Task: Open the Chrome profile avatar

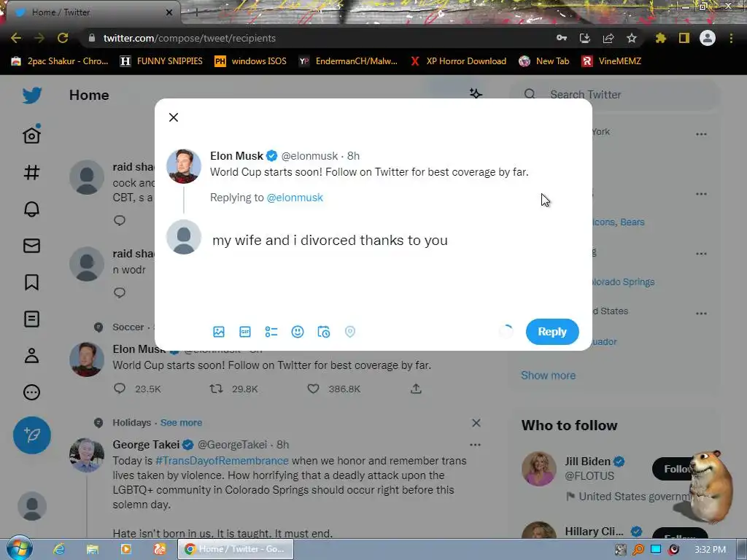Action: tap(708, 38)
